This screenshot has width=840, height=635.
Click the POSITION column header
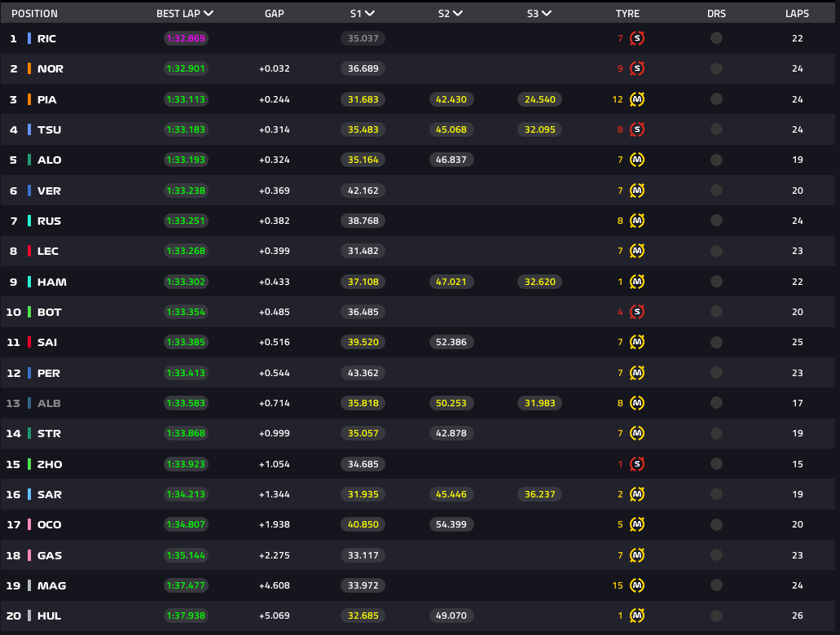click(34, 14)
